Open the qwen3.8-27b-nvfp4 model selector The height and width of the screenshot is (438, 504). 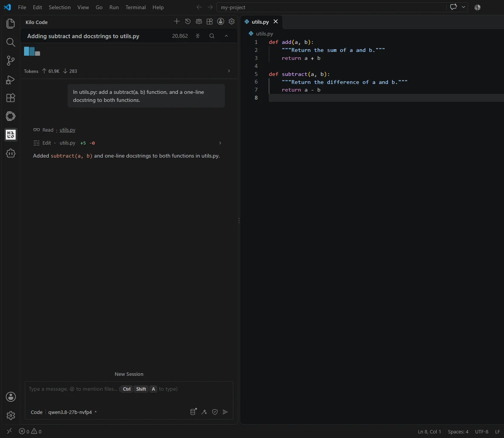coord(73,412)
